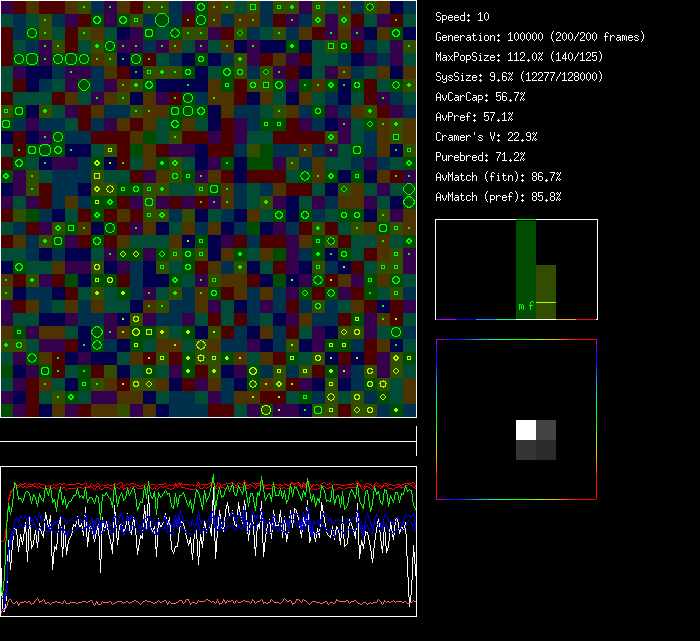The height and width of the screenshot is (641, 700).
Task: Click the green 'm' label in histogram
Action: 521,306
